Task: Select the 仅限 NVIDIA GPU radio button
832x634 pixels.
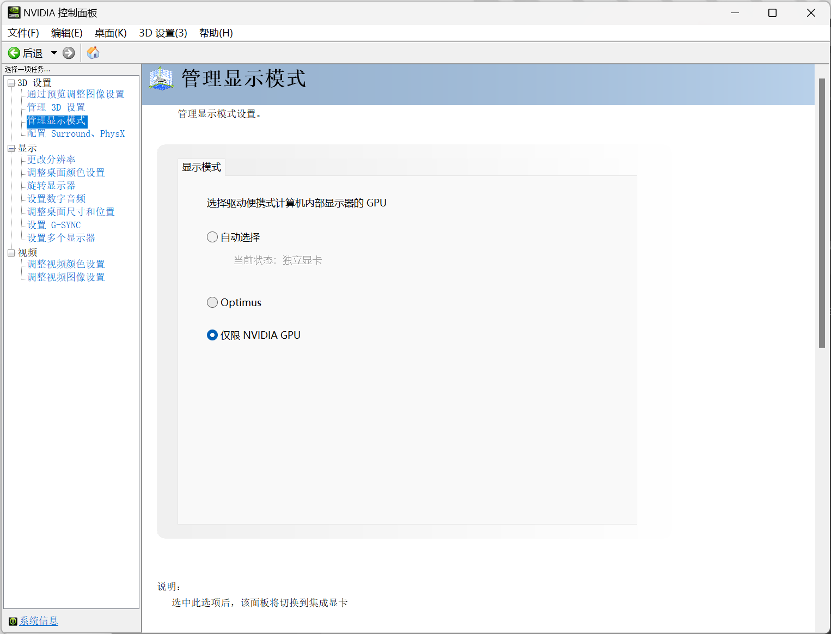Action: pos(212,335)
